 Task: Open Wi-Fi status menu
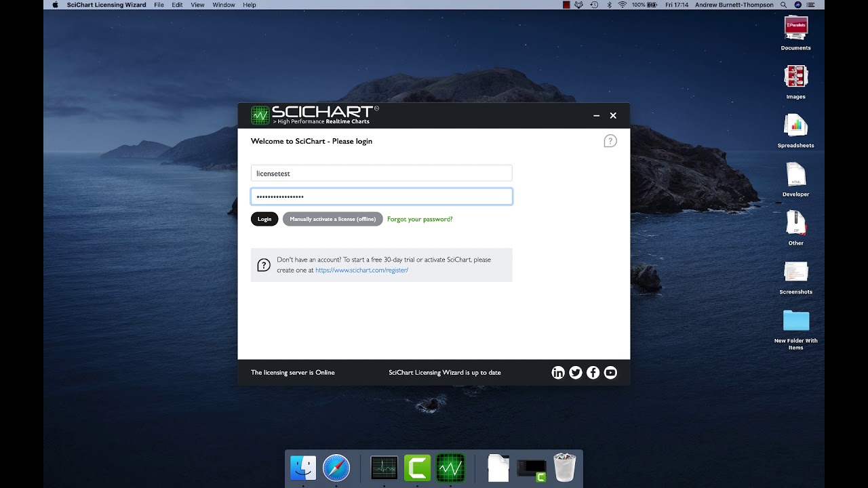coord(622,5)
